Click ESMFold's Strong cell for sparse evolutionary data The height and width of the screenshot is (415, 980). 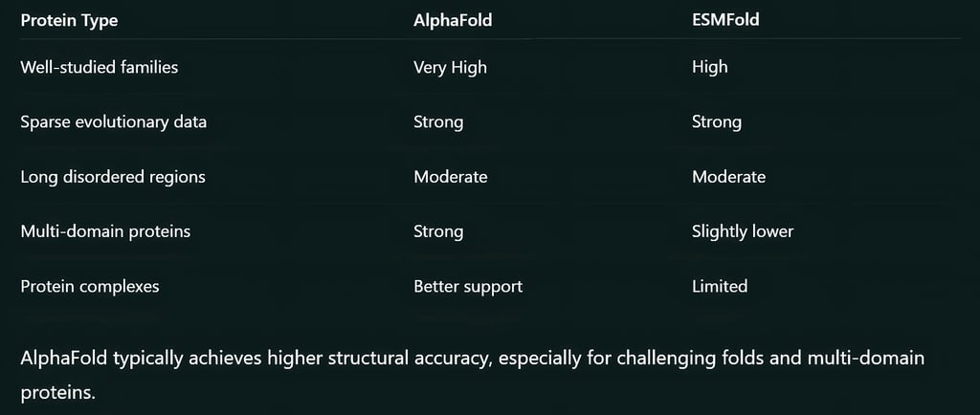(x=716, y=121)
